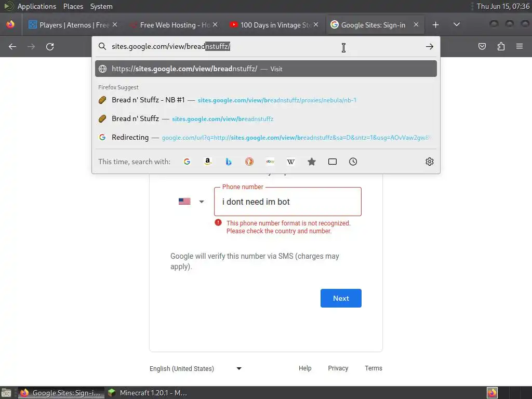Open the Terms link
The width and height of the screenshot is (532, 399).
373,368
